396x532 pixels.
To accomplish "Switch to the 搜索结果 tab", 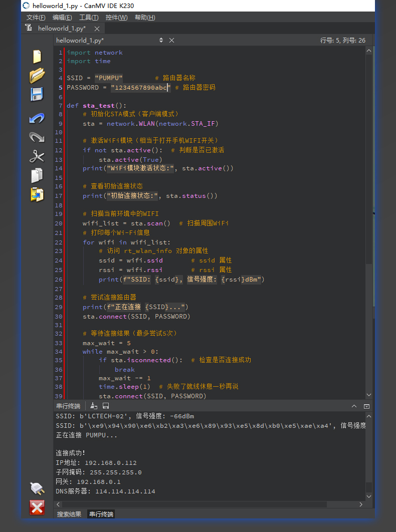I will (69, 514).
